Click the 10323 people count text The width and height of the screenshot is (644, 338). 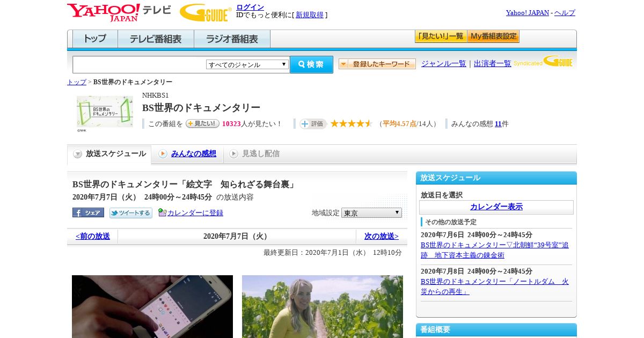tap(231, 124)
